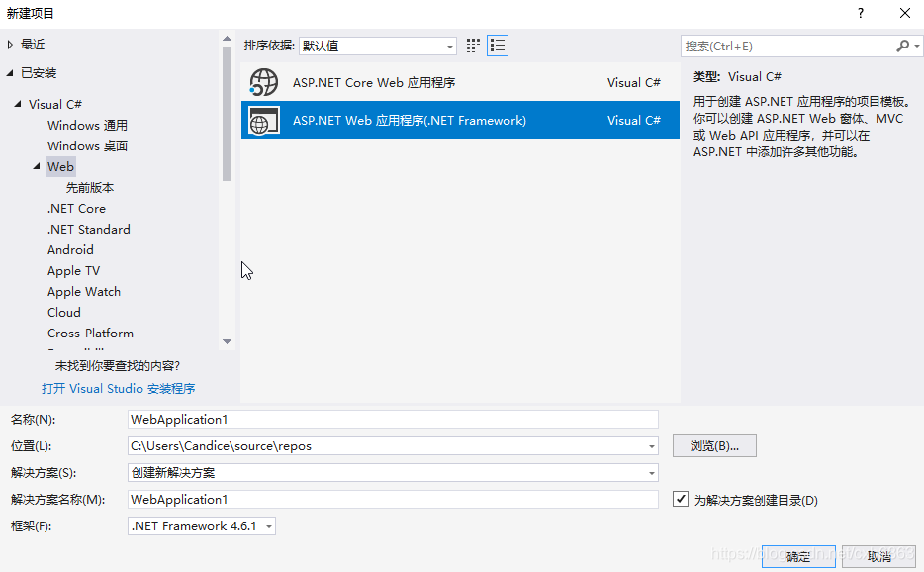The width and height of the screenshot is (924, 572).
Task: Select the Cloud category
Action: pyautogui.click(x=63, y=313)
